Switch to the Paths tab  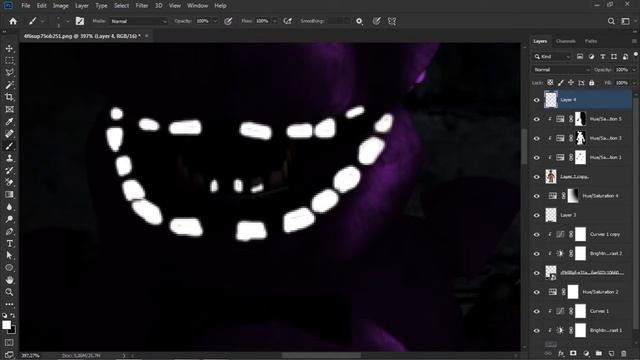[591, 41]
